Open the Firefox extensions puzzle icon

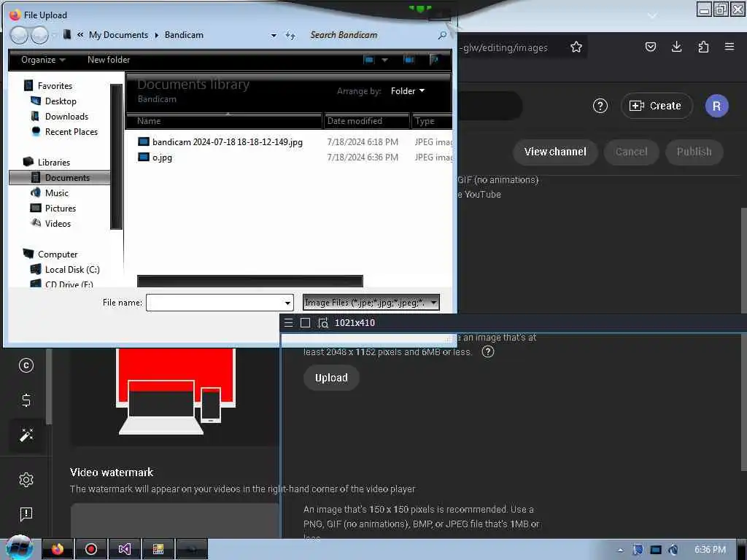703,47
